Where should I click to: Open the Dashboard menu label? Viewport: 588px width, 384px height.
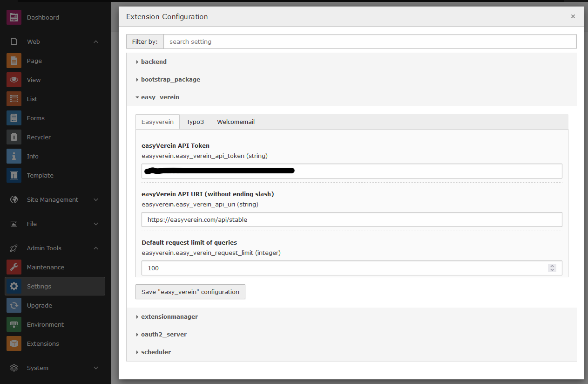coord(43,17)
